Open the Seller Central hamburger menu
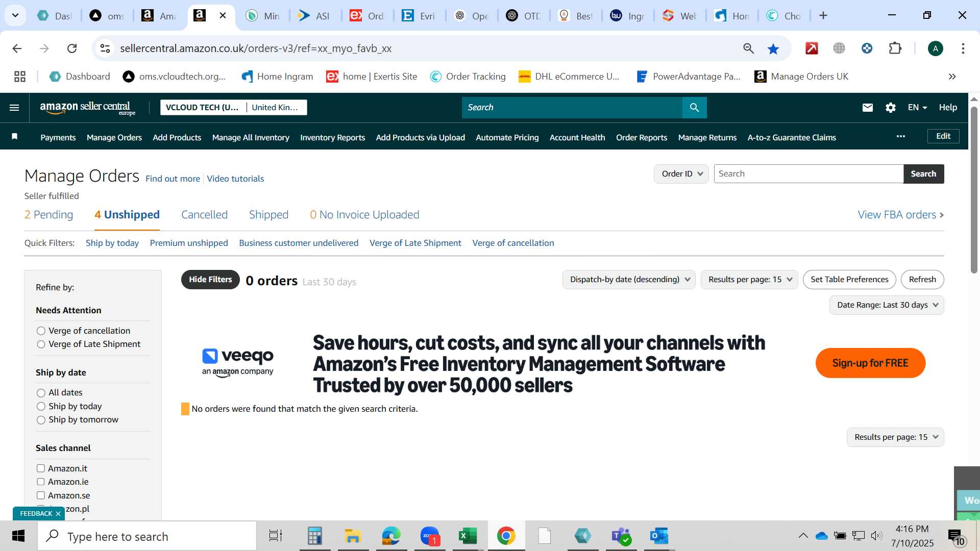The height and width of the screenshot is (551, 980). click(14, 108)
